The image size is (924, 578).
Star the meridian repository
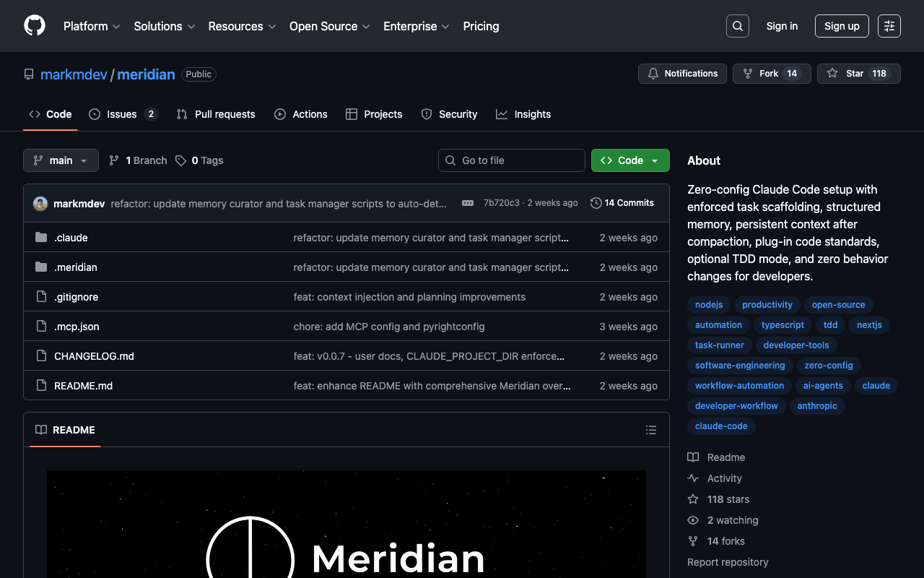pos(858,74)
